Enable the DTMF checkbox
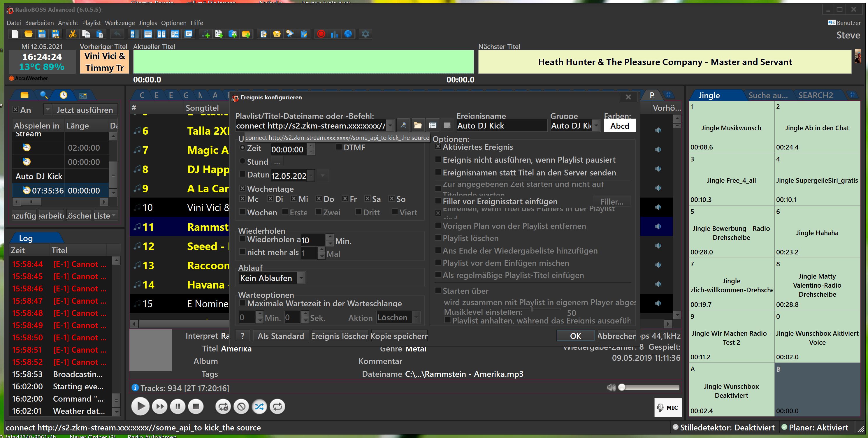 339,147
